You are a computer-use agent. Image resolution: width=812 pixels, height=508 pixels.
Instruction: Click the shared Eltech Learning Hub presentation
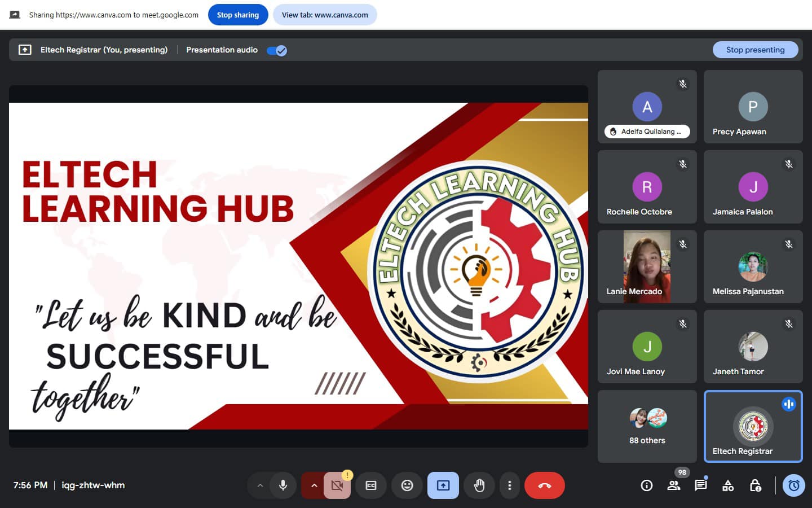[298, 266]
